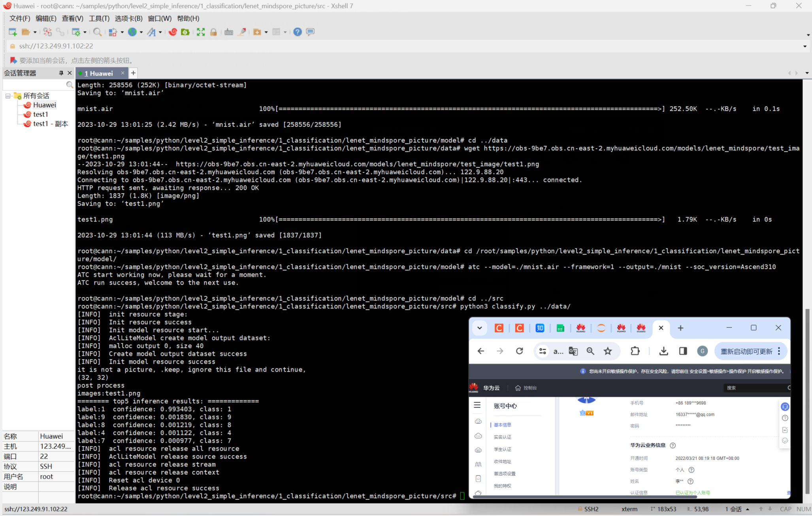Click the keyboard mapping toolbar icon
The width and height of the screenshot is (812, 516).
click(x=228, y=32)
